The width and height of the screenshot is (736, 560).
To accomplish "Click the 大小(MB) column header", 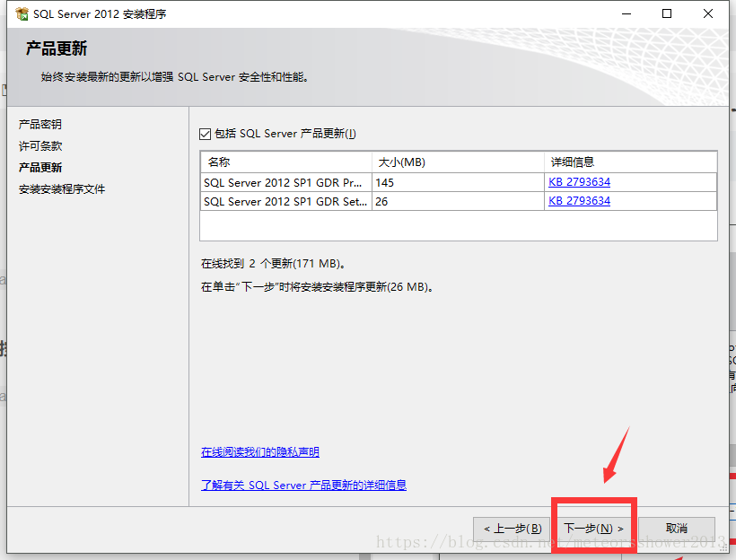I will tap(458, 162).
